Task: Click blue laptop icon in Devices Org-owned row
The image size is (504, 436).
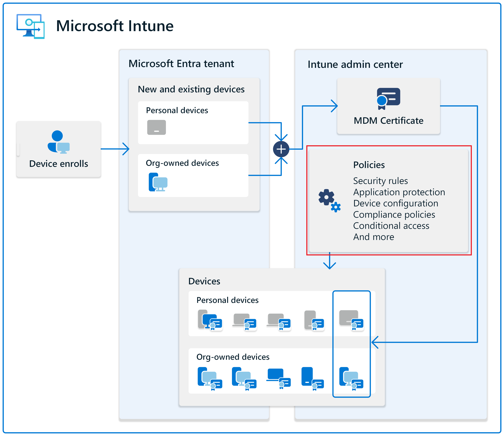Action: [279, 379]
